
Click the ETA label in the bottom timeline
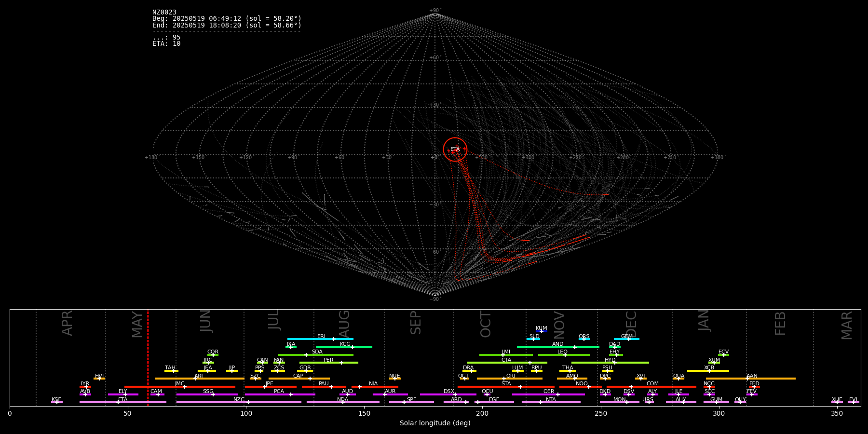pyautogui.click(x=123, y=399)
